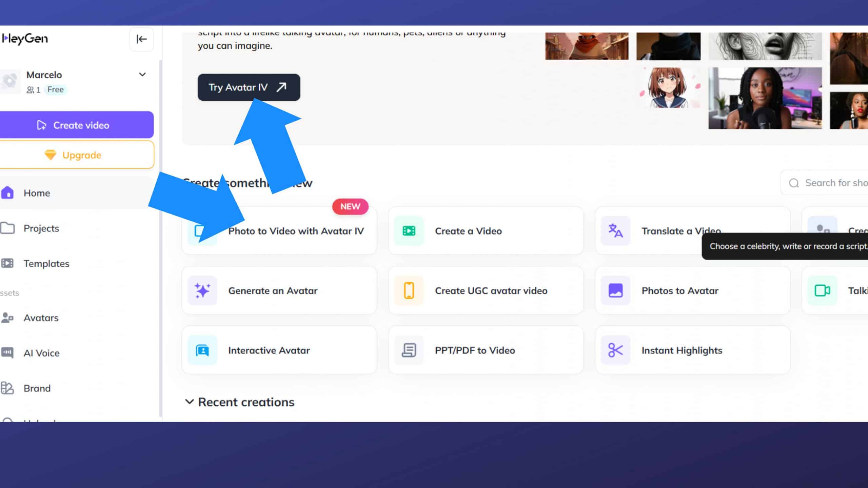868x488 pixels.
Task: Open Projects in the sidebar
Action: [41, 228]
